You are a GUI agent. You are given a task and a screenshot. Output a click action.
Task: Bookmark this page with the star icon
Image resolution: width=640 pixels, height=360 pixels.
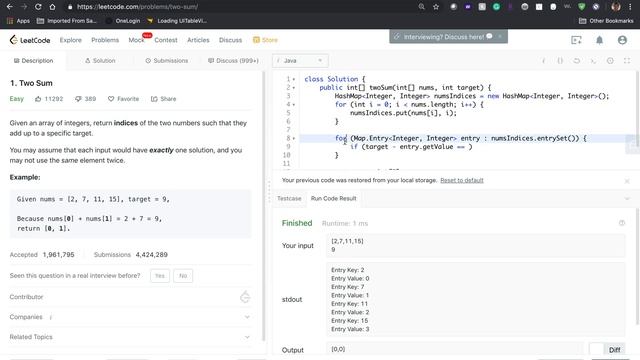point(436,7)
